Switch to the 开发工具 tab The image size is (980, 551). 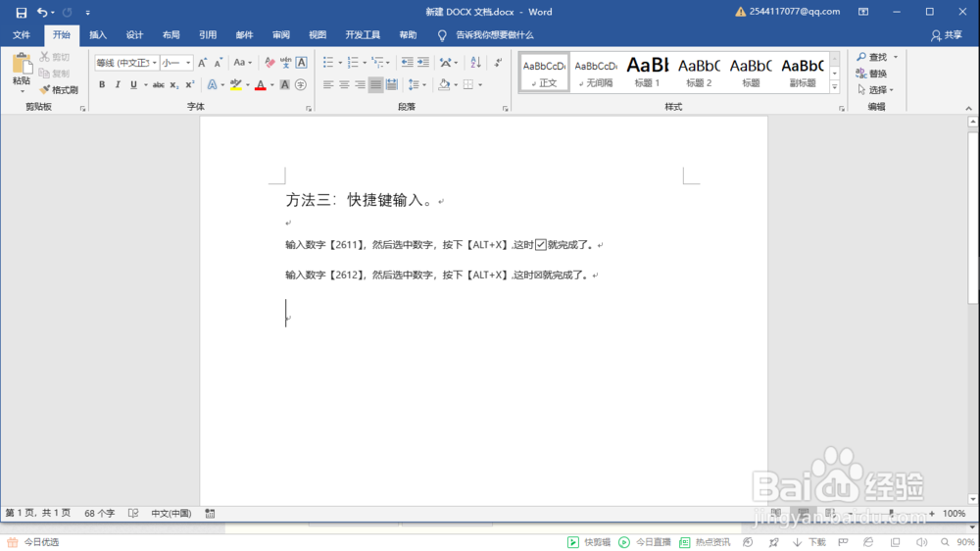coord(363,35)
